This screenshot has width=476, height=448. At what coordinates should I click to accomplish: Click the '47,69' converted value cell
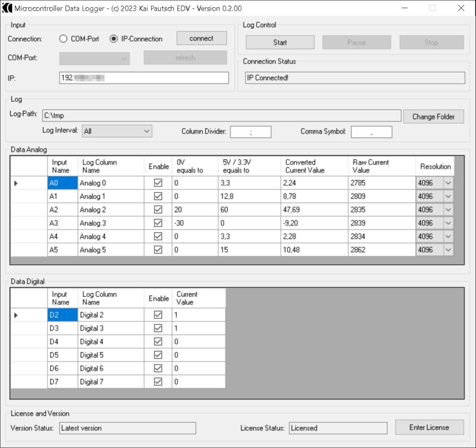(x=315, y=209)
